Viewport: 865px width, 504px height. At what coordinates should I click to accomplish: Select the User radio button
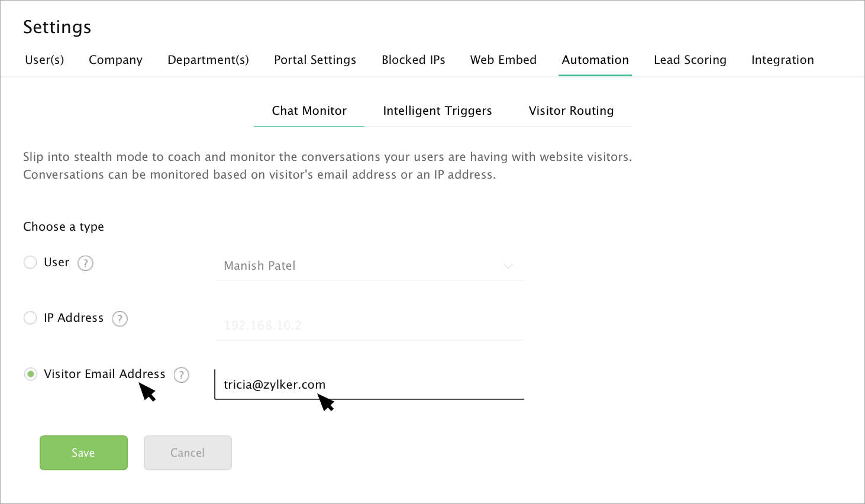tap(30, 262)
